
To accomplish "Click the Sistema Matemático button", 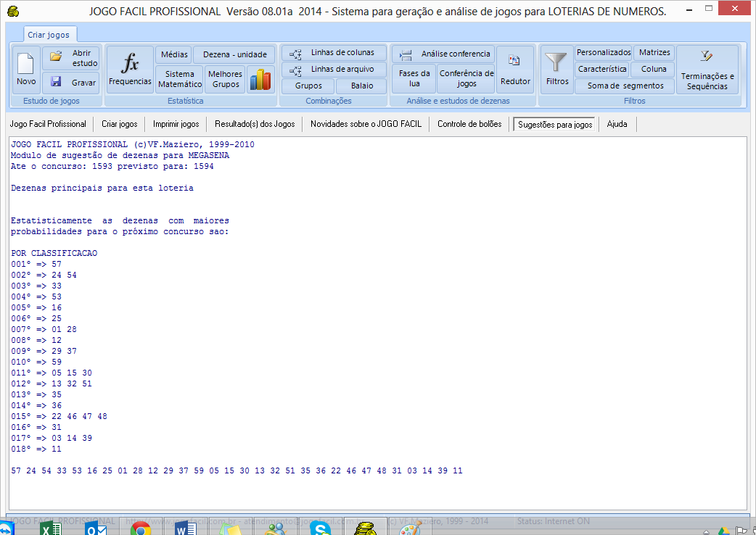I will pos(180,79).
